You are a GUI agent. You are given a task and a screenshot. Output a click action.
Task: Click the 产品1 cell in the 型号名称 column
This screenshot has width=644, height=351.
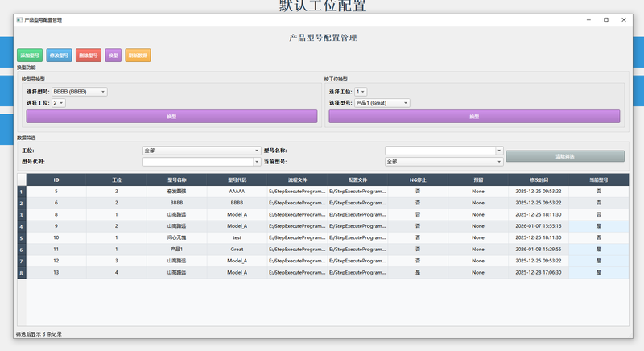[176, 250]
